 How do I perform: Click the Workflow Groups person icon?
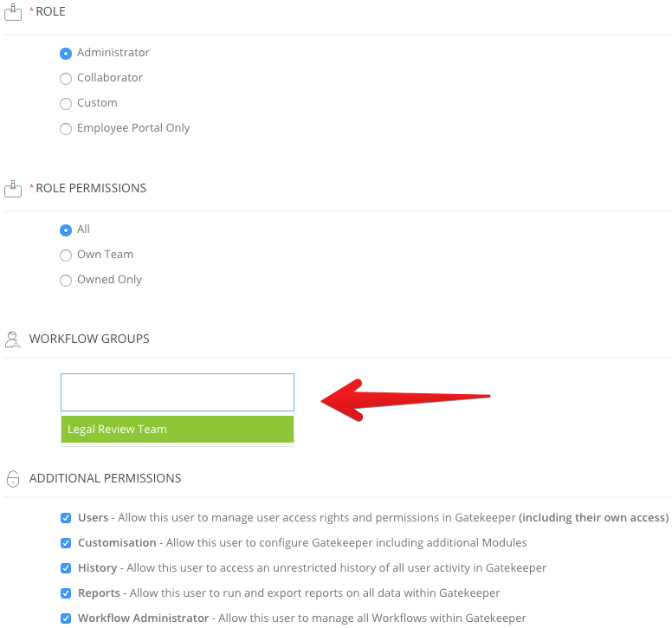(12, 339)
